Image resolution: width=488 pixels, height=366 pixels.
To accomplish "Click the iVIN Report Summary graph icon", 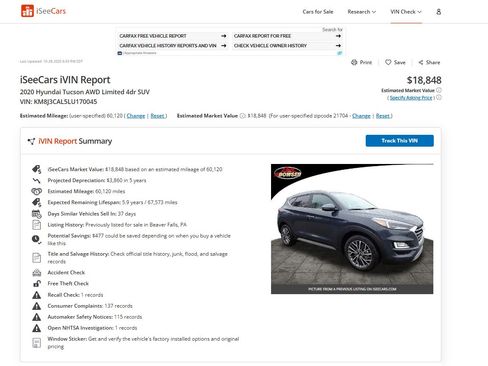I will [x=31, y=141].
